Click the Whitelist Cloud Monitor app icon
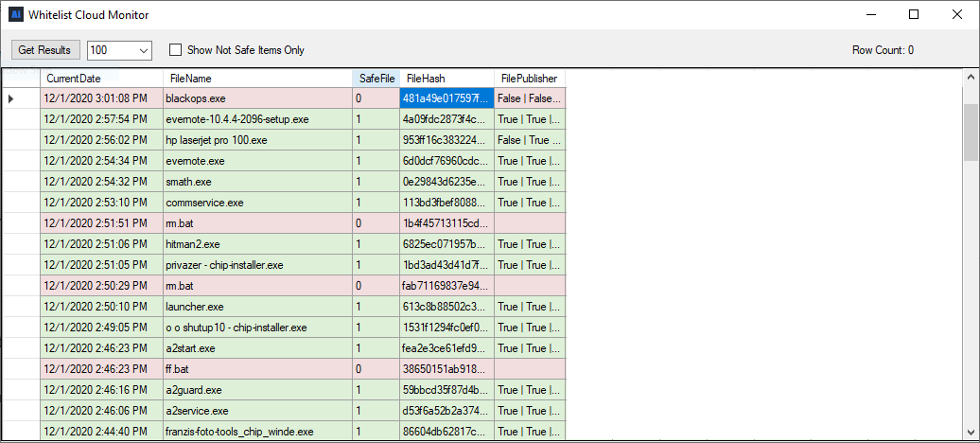 15,14
